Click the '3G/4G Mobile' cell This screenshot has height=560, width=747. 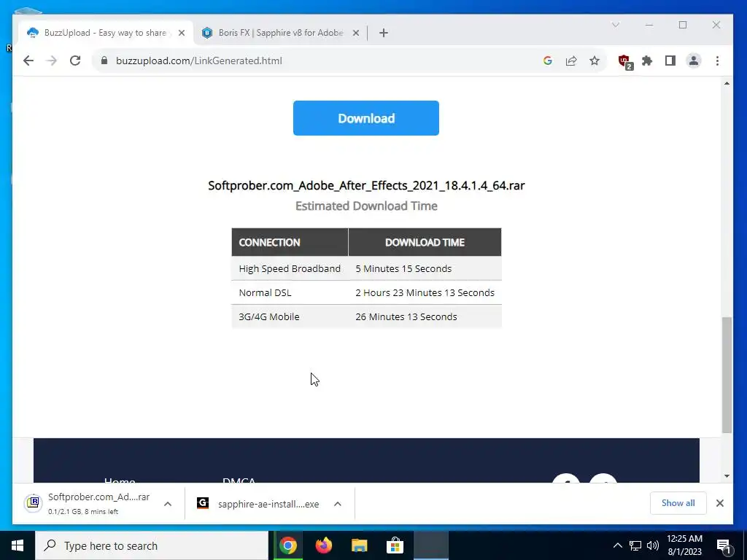coord(290,316)
